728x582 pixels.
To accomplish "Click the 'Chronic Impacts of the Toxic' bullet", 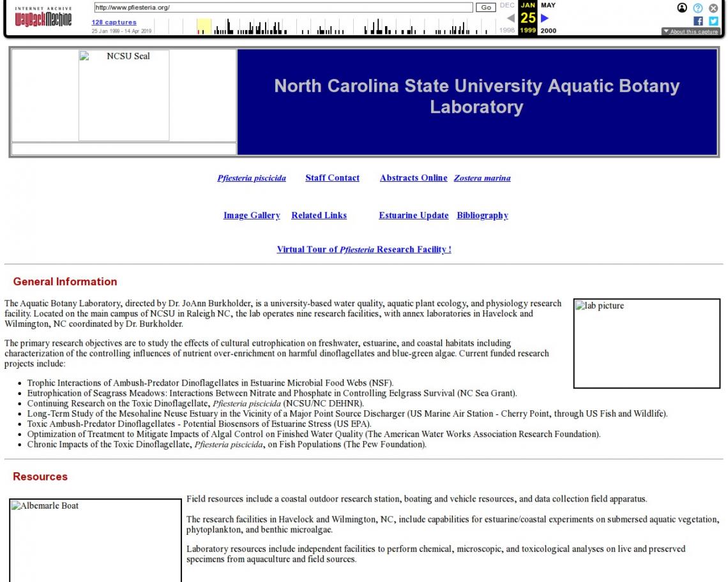I will point(227,444).
